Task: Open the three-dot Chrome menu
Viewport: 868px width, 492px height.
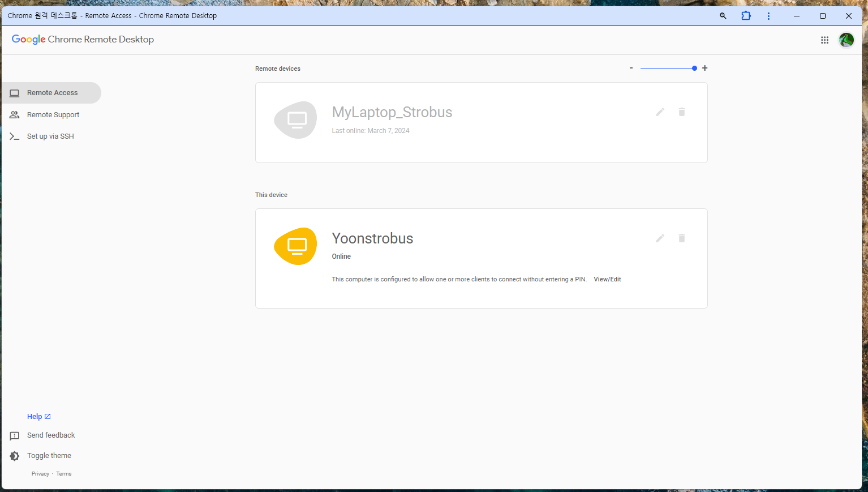Action: click(x=768, y=16)
